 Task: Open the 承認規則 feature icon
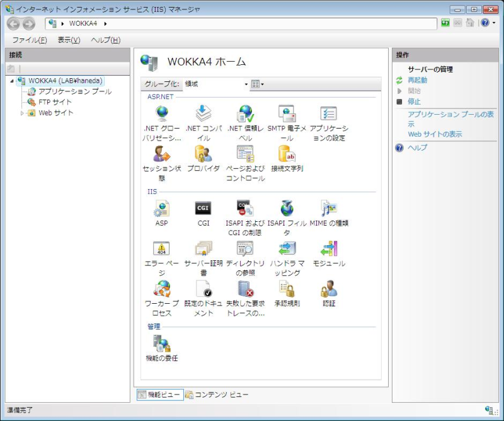coord(287,289)
